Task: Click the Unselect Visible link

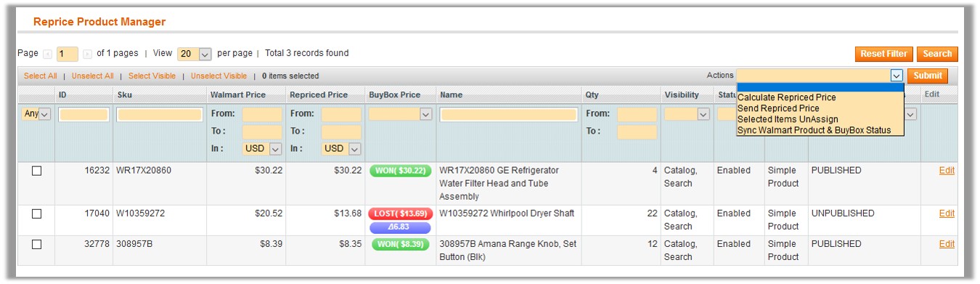Action: point(219,76)
